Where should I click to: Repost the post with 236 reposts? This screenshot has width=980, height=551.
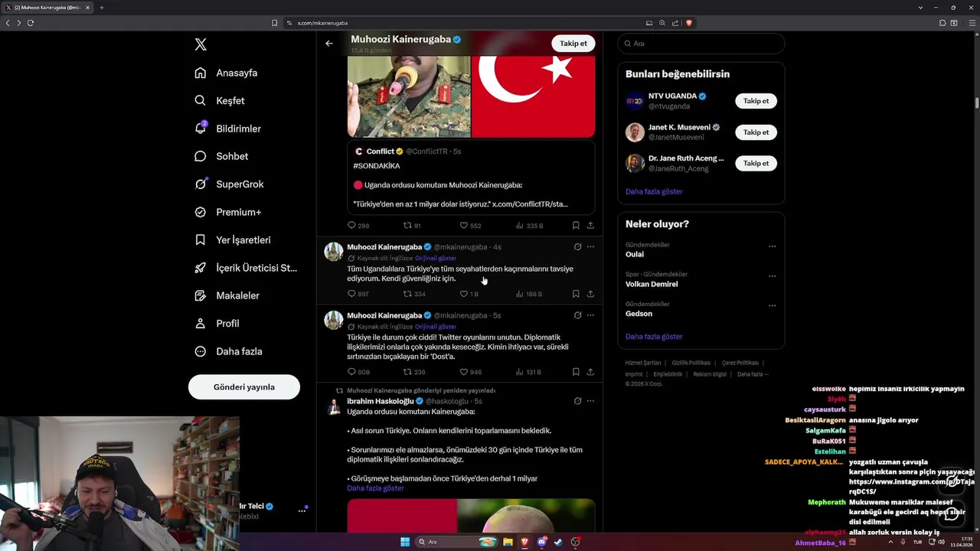coord(414,372)
